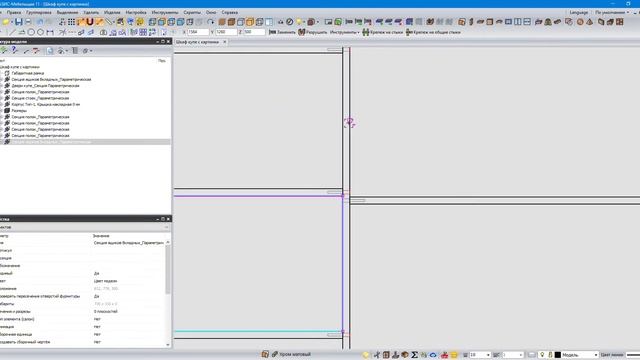Select Корпус Тип-1 tree item
Image resolution: width=640 pixels, height=360 pixels.
coord(46,104)
